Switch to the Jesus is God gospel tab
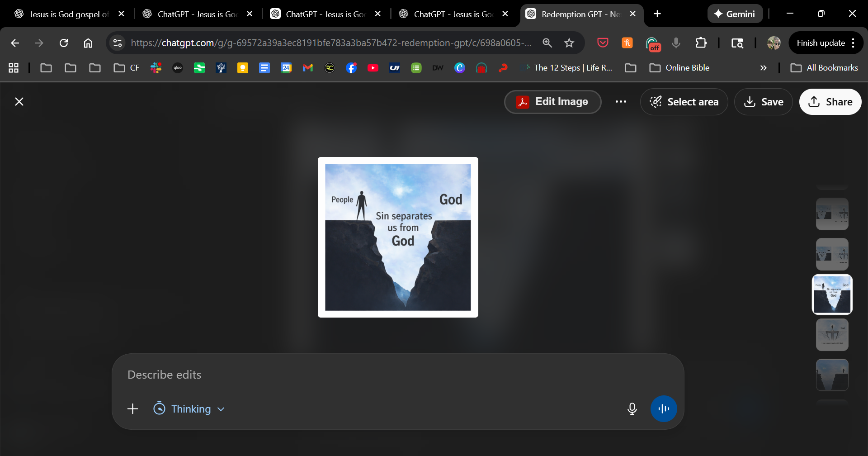 click(x=69, y=14)
